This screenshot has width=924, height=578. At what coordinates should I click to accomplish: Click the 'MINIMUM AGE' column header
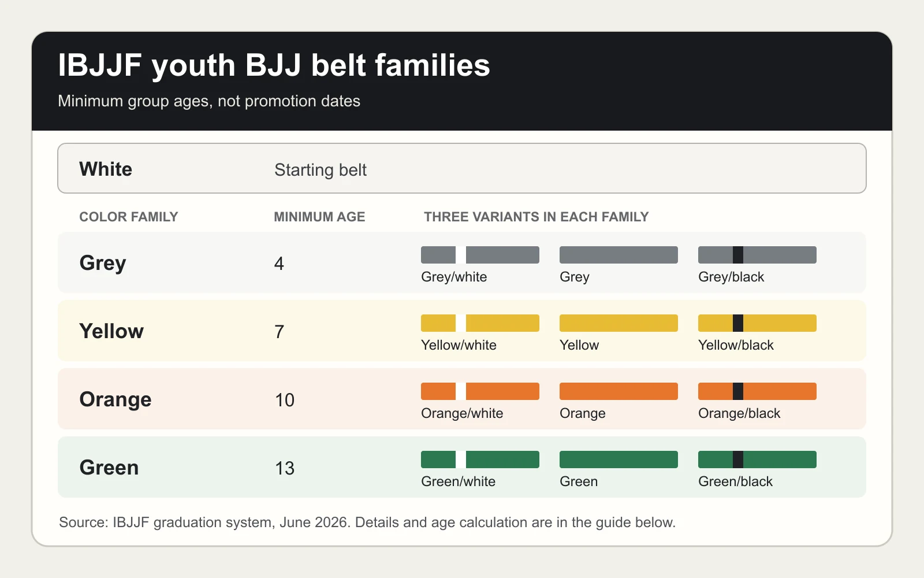click(x=319, y=217)
